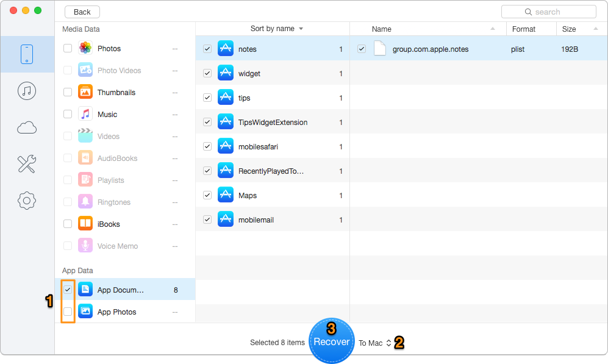Select the group.com.apple.notes file name
The height and width of the screenshot is (364, 608).
[x=431, y=49]
